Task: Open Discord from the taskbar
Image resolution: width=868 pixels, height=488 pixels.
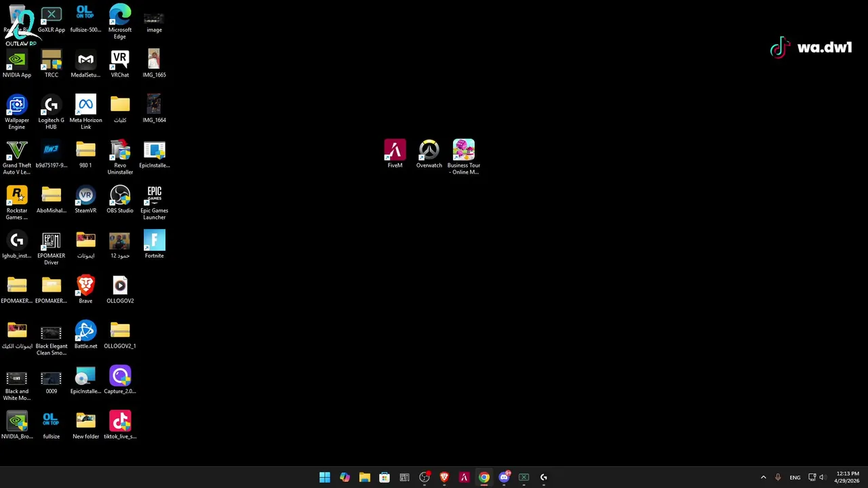Action: [504, 477]
